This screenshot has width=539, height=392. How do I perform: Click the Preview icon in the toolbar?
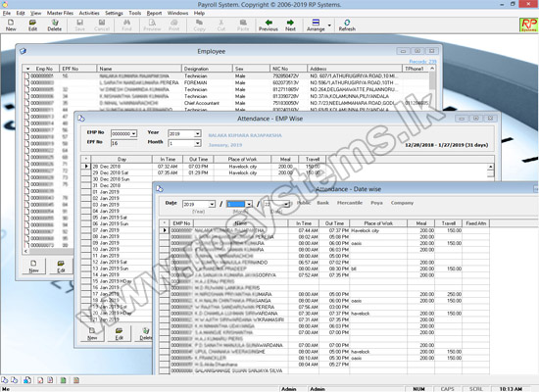152,23
